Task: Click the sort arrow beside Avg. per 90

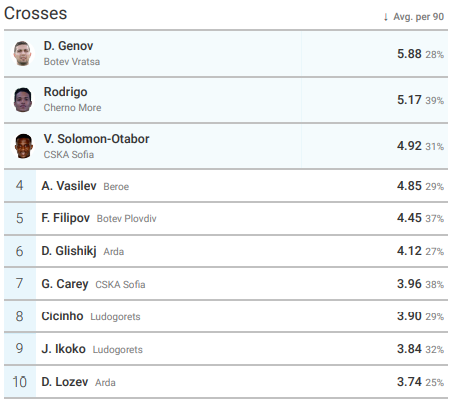Action: coord(386,17)
